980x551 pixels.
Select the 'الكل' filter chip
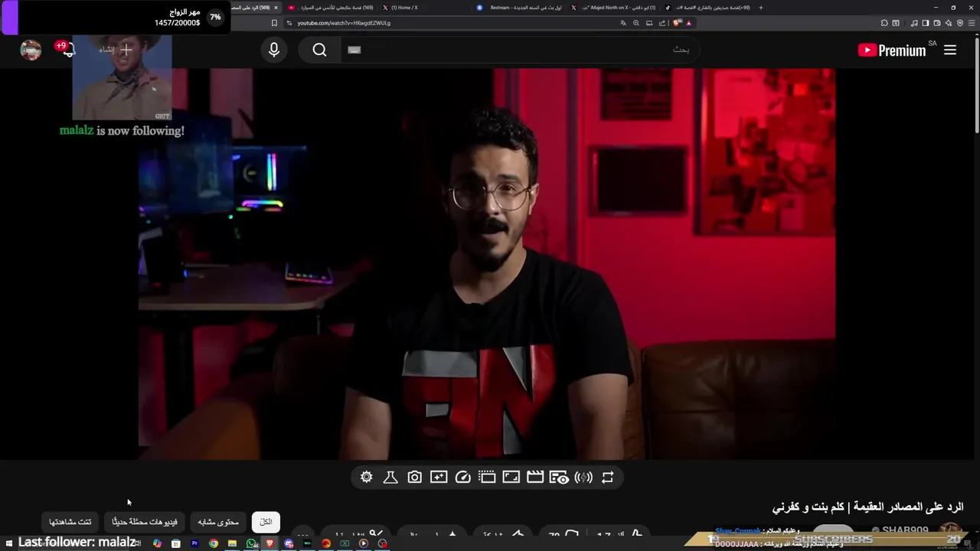[266, 522]
